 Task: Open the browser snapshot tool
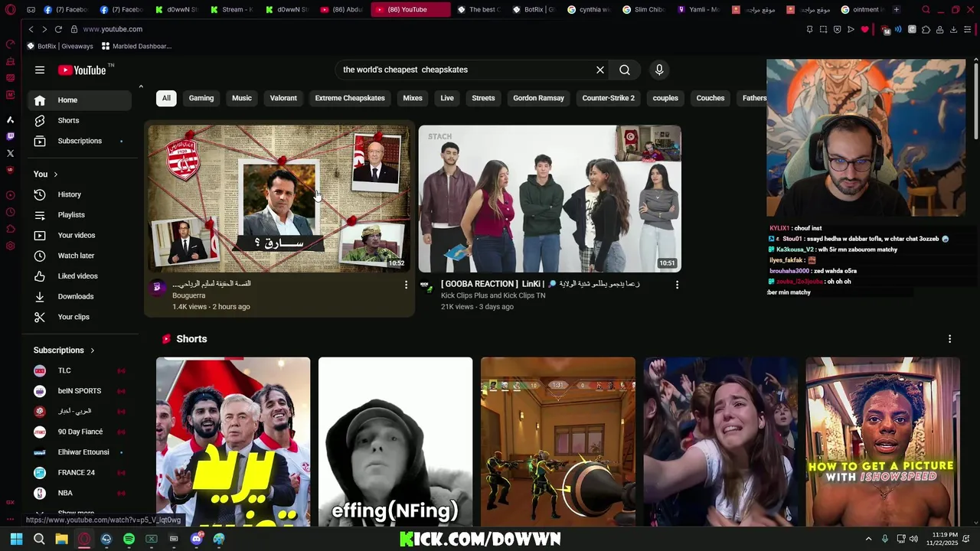pyautogui.click(x=823, y=29)
